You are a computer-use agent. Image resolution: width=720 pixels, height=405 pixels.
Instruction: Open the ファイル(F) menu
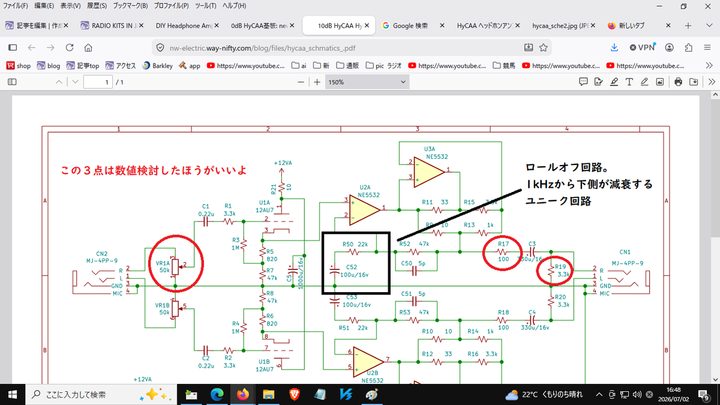(x=15, y=6)
